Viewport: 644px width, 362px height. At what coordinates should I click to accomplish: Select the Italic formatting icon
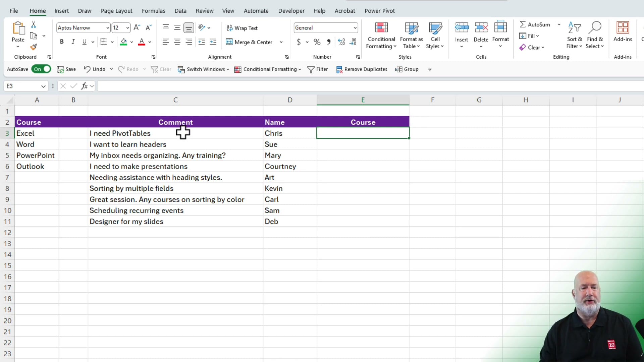73,42
